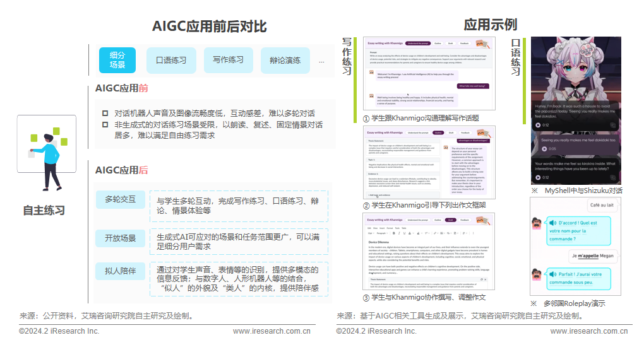Click the "Café au lait" chat bubble
This screenshot has width=644, height=340.
point(602,205)
